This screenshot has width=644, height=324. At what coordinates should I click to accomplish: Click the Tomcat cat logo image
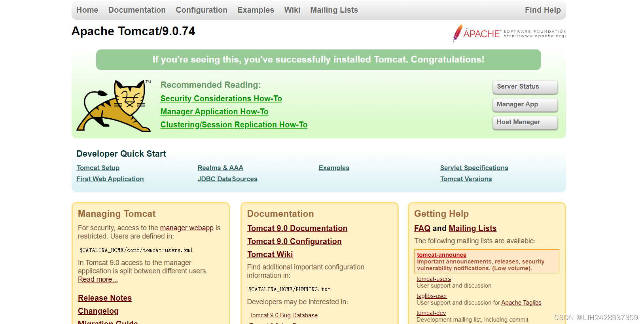point(114,106)
